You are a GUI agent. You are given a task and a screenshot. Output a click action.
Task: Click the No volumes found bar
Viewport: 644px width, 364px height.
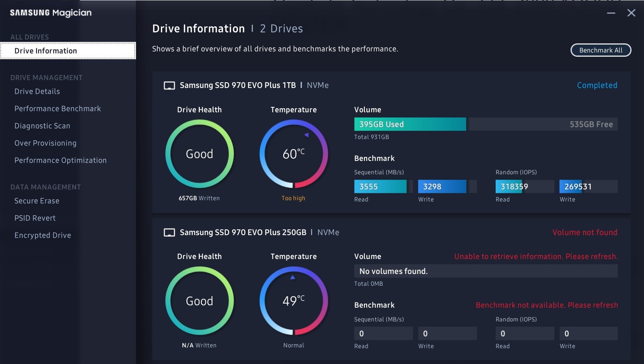click(x=486, y=271)
